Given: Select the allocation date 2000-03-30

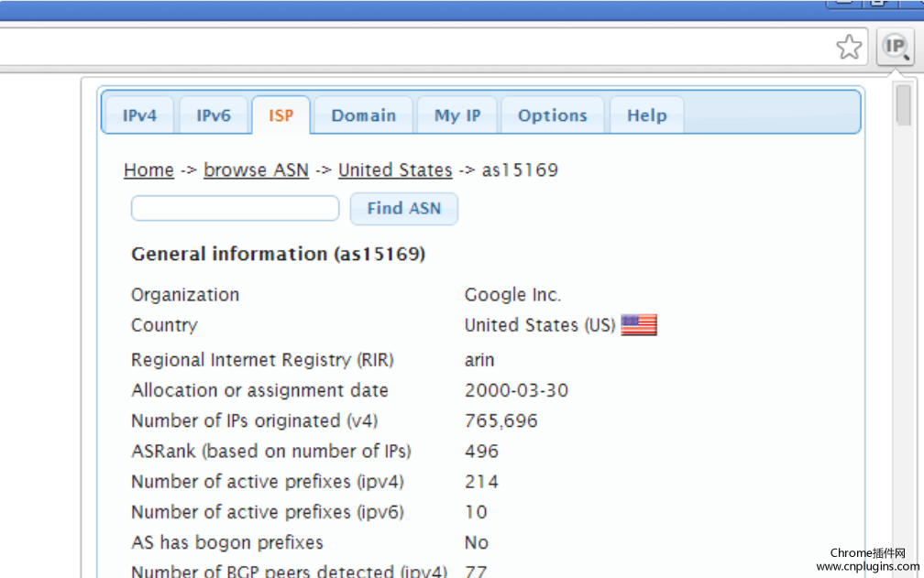Looking at the screenshot, I should [516, 390].
